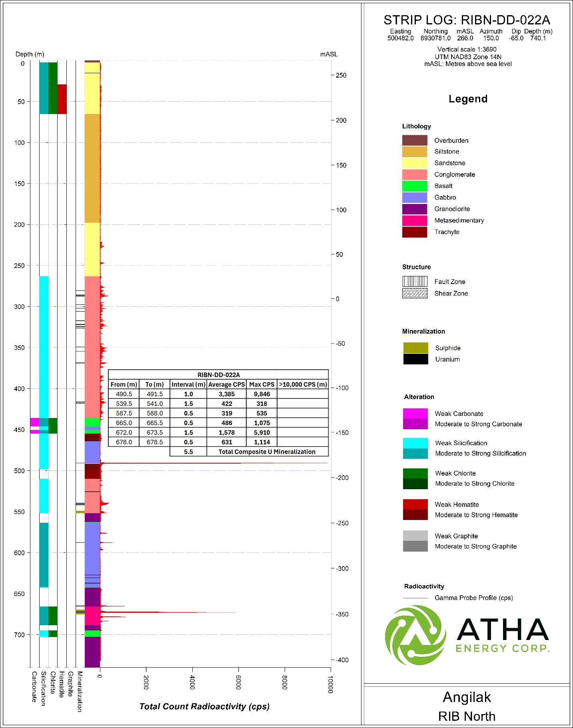
Task: Click the green ATHA Energy logo emblem
Action: [x=416, y=635]
